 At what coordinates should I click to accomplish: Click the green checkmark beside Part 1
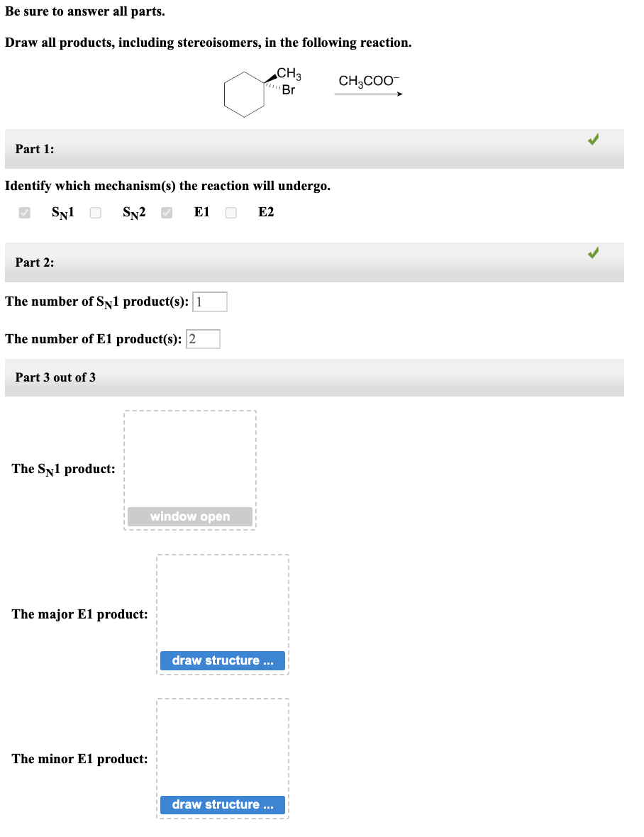[593, 140]
